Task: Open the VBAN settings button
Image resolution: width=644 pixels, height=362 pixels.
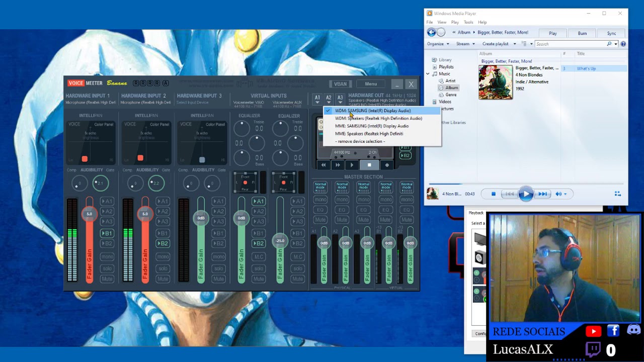Action: pos(340,84)
